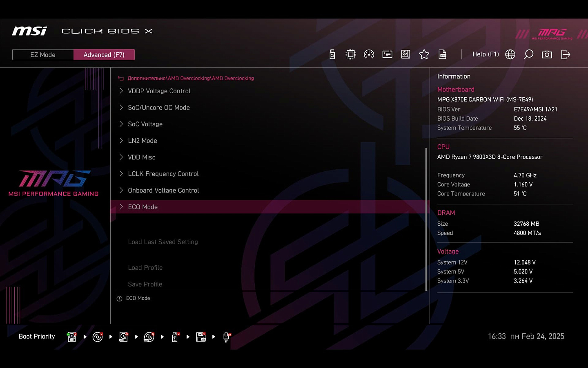Click the exit BIOS icon
Screen dimensions: 588x368
[566, 54]
